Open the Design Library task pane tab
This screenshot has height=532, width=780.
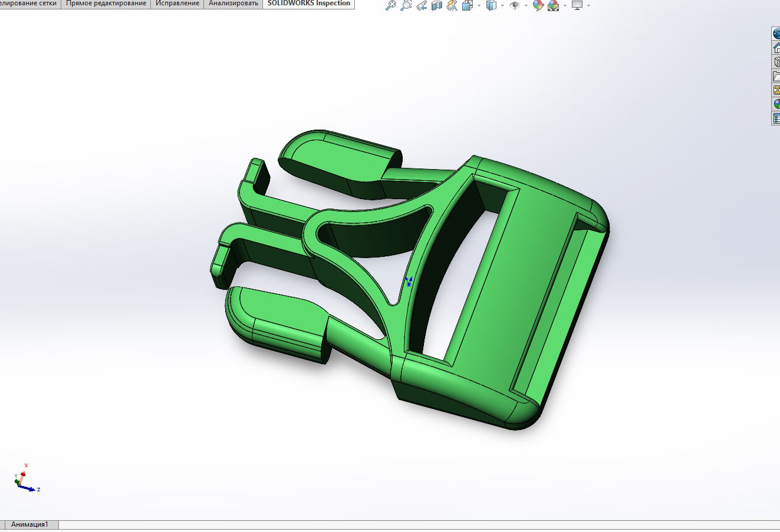776,62
